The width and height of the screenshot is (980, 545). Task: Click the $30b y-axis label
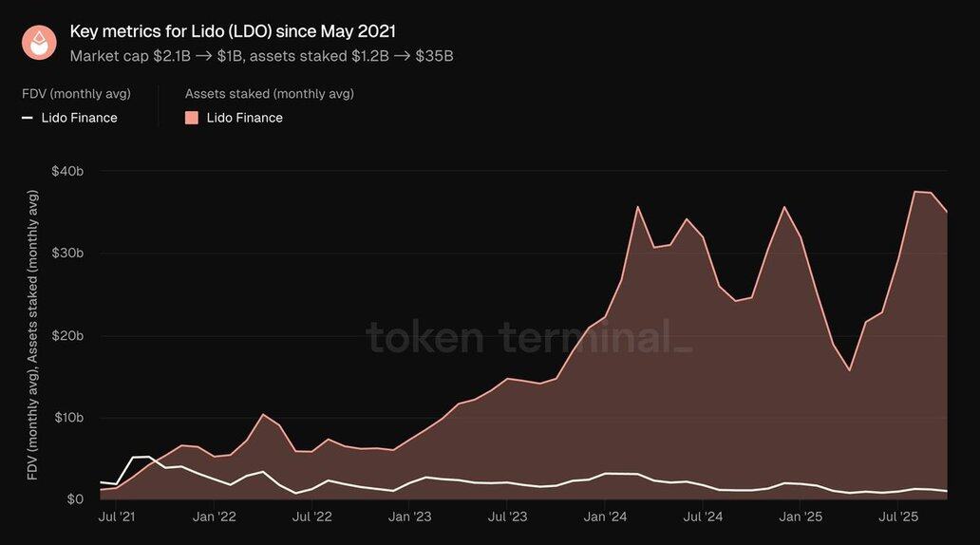(x=66, y=254)
